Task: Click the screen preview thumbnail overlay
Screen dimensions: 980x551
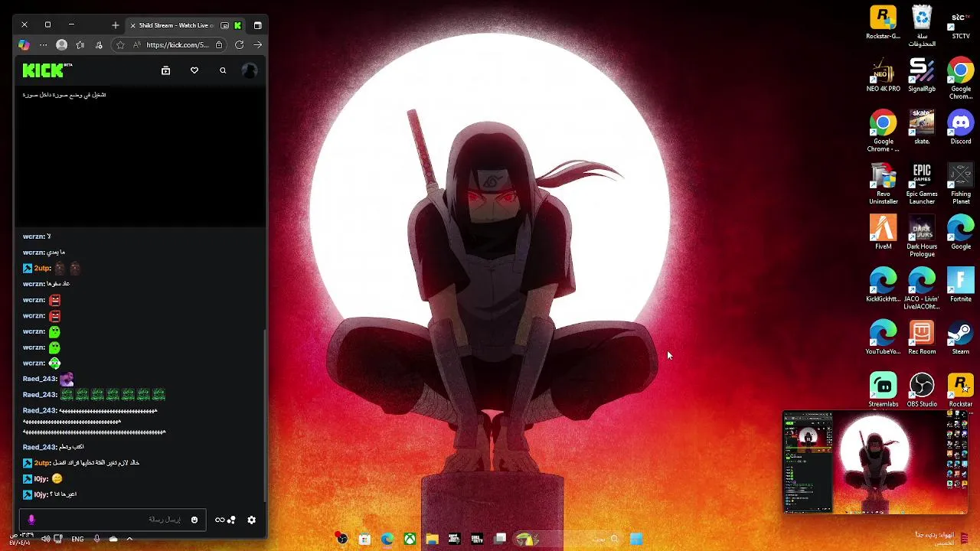Action: pyautogui.click(x=874, y=463)
